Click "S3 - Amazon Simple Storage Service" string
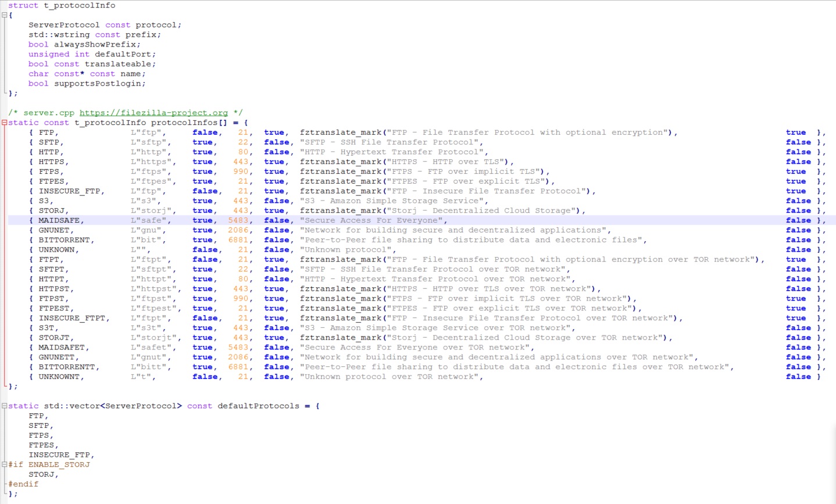 click(x=392, y=201)
